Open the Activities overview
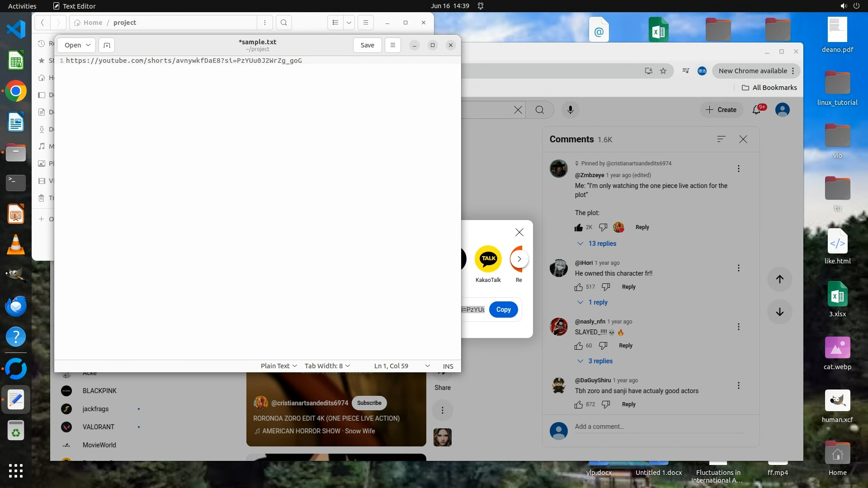The width and height of the screenshot is (868, 488). coord(22,6)
